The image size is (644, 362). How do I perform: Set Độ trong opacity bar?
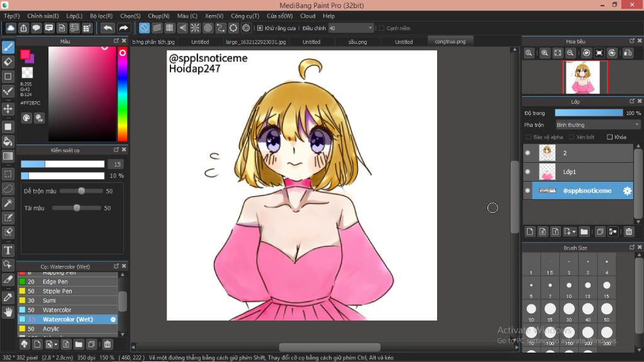[x=589, y=113]
